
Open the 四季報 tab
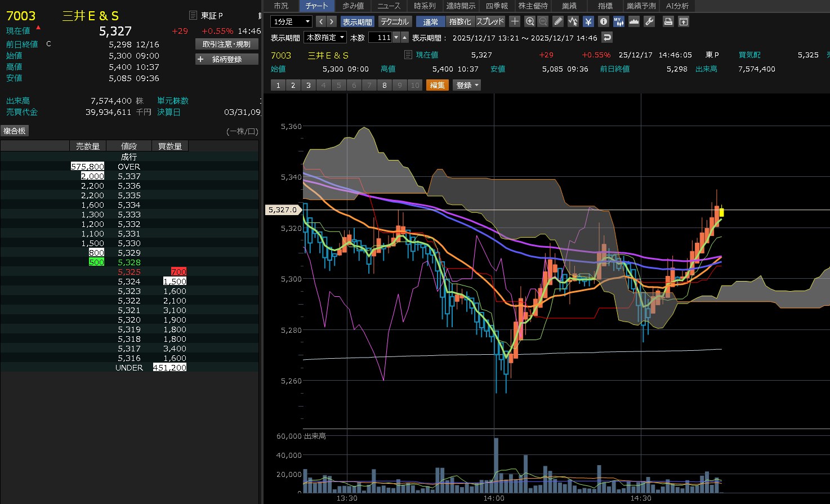497,6
